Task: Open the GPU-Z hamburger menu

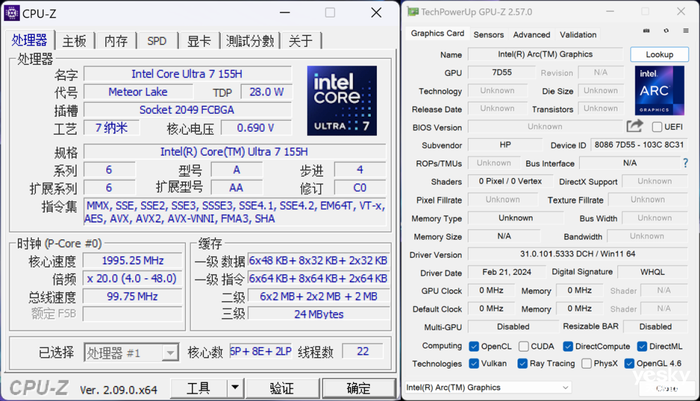Action: pos(686,31)
